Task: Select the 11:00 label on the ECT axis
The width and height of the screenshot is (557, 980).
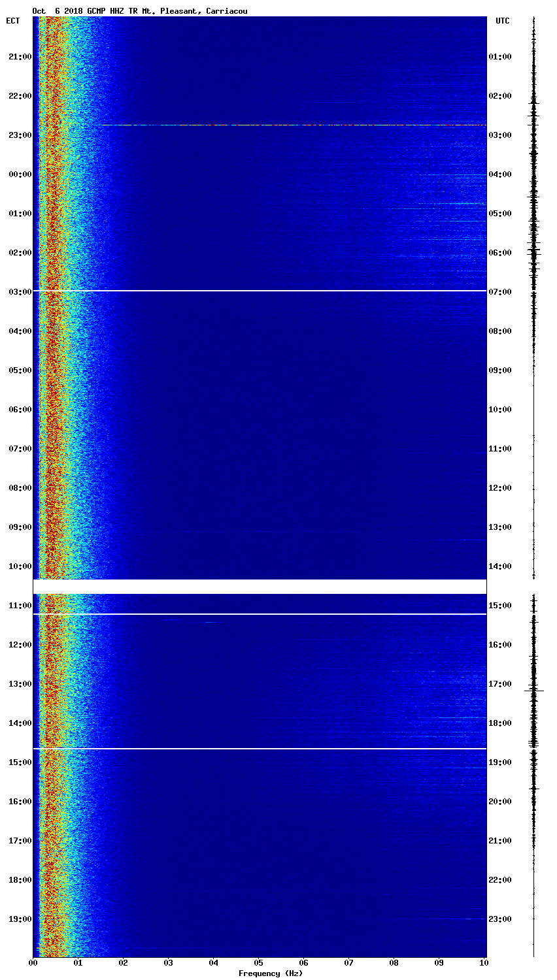Action: pyautogui.click(x=20, y=606)
